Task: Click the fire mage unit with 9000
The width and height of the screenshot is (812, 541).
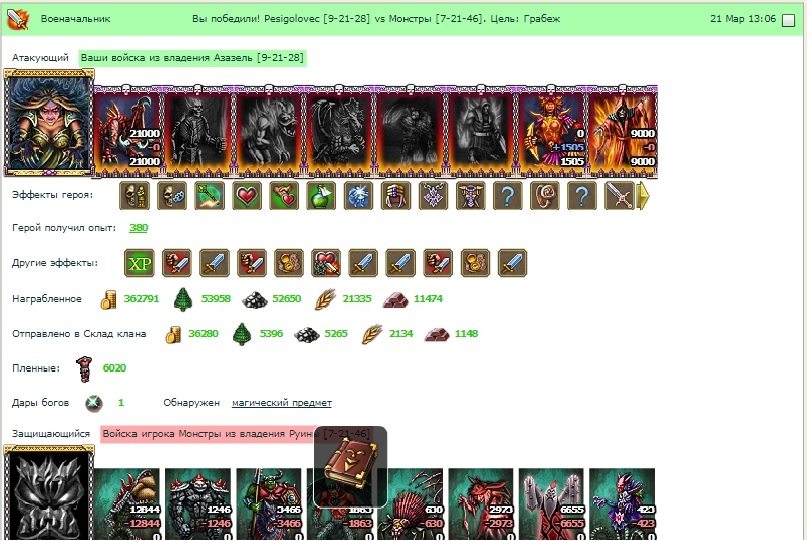Action: click(622, 130)
